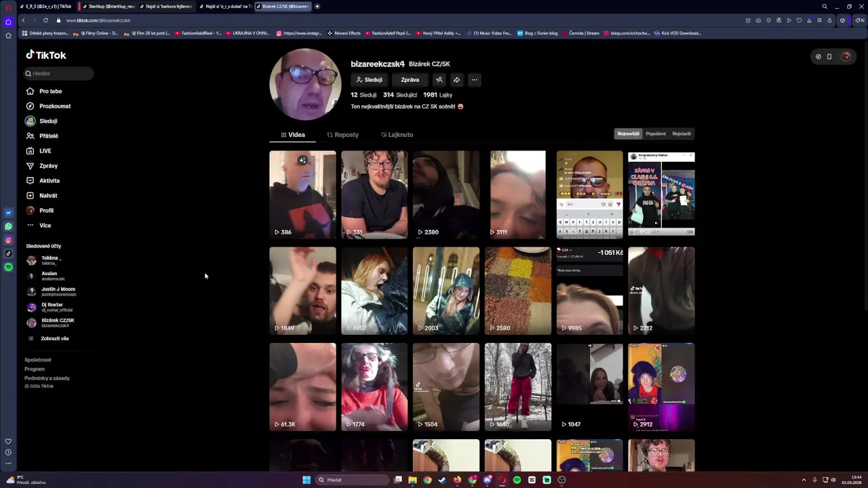Open Spotify in the Opera sidebar
Screen dimensions: 868x488
tap(8, 267)
